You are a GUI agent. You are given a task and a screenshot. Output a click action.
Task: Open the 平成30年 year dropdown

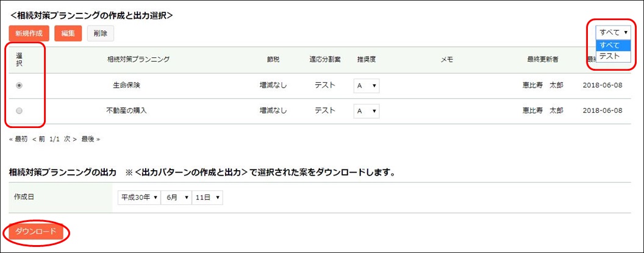[139, 197]
